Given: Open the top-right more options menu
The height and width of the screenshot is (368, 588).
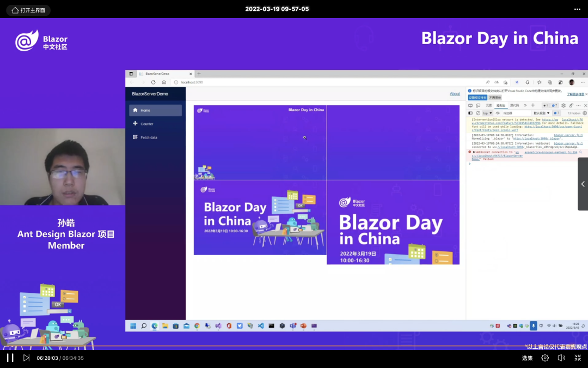Looking at the screenshot, I should coord(577,9).
